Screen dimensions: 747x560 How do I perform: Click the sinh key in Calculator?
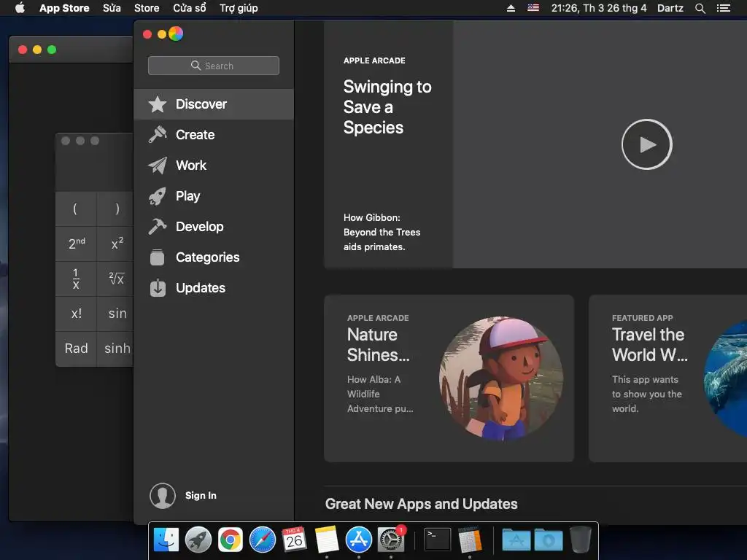pos(115,349)
